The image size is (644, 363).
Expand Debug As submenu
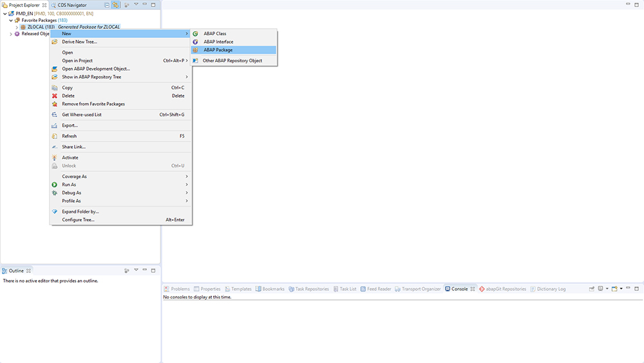click(120, 193)
